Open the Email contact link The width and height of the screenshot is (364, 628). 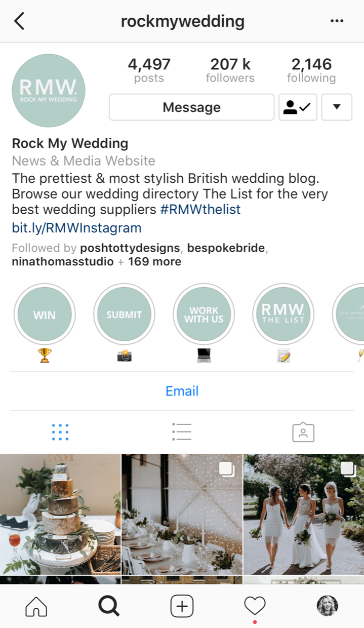pos(182,391)
